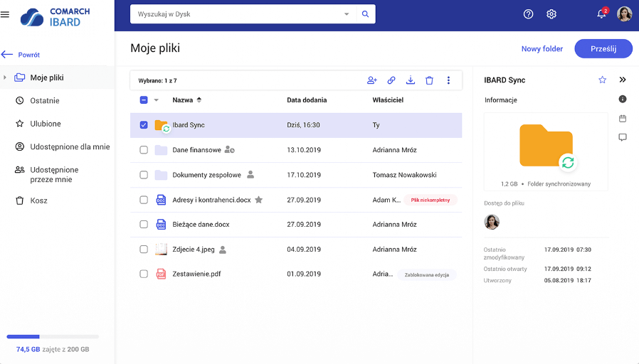Open Ostatnie in sidebar
Image resolution: width=639 pixels, height=364 pixels.
[x=44, y=100]
